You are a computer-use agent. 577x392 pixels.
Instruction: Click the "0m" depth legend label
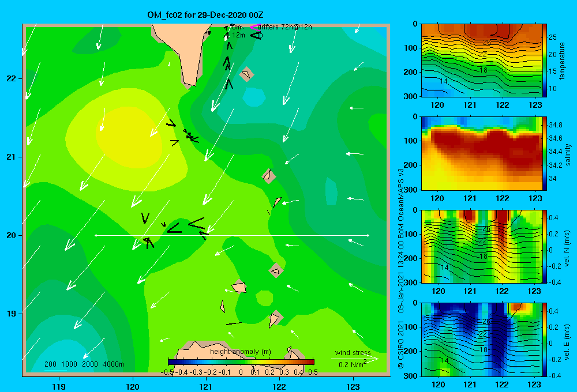tap(237, 27)
